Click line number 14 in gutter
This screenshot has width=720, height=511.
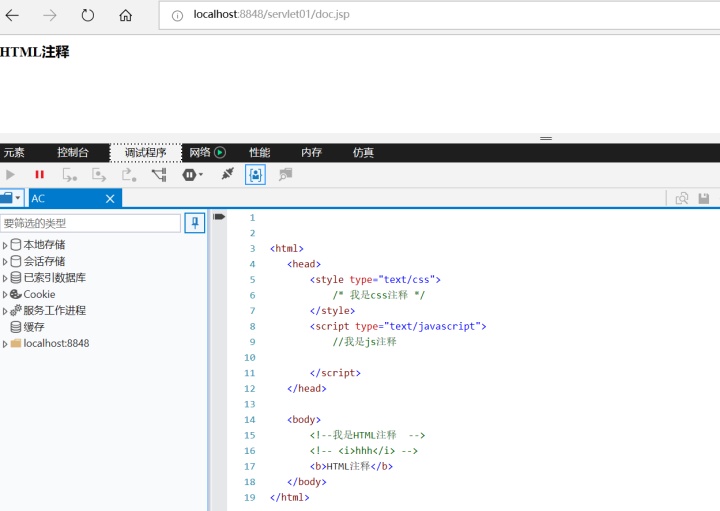pos(249,420)
